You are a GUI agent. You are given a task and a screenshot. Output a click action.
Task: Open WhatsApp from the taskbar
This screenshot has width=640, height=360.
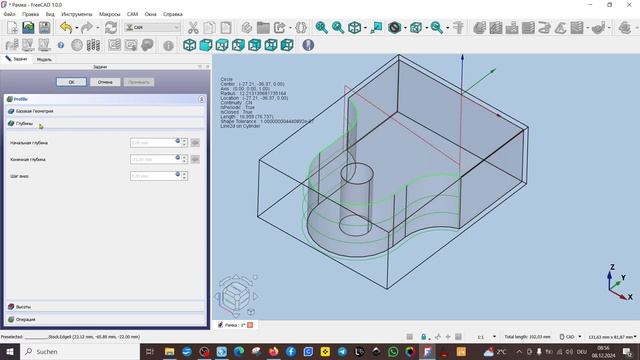tap(393, 351)
